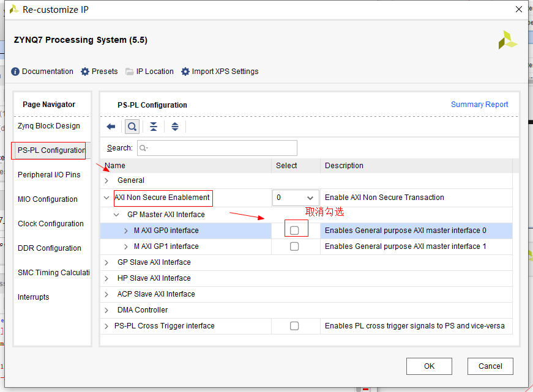Click the Description column header
The height and width of the screenshot is (392, 533).
[344, 166]
